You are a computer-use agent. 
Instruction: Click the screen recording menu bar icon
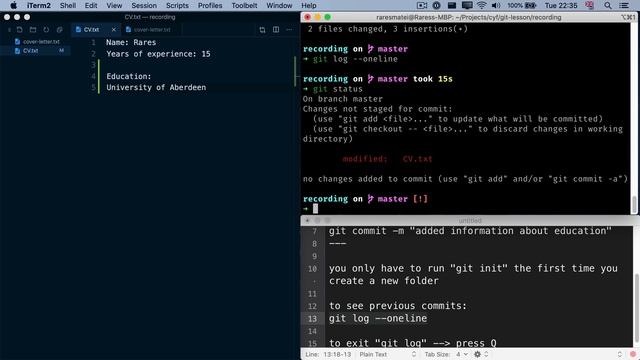(422, 5)
